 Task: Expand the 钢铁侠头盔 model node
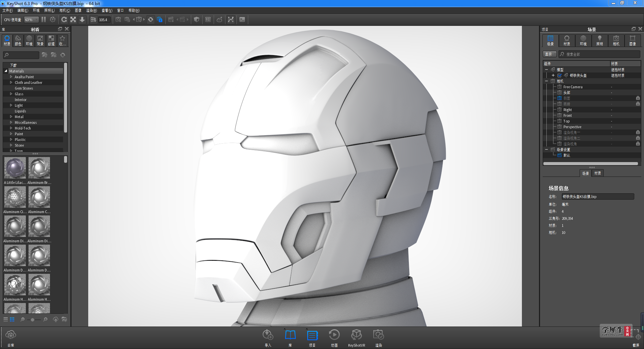coord(553,76)
